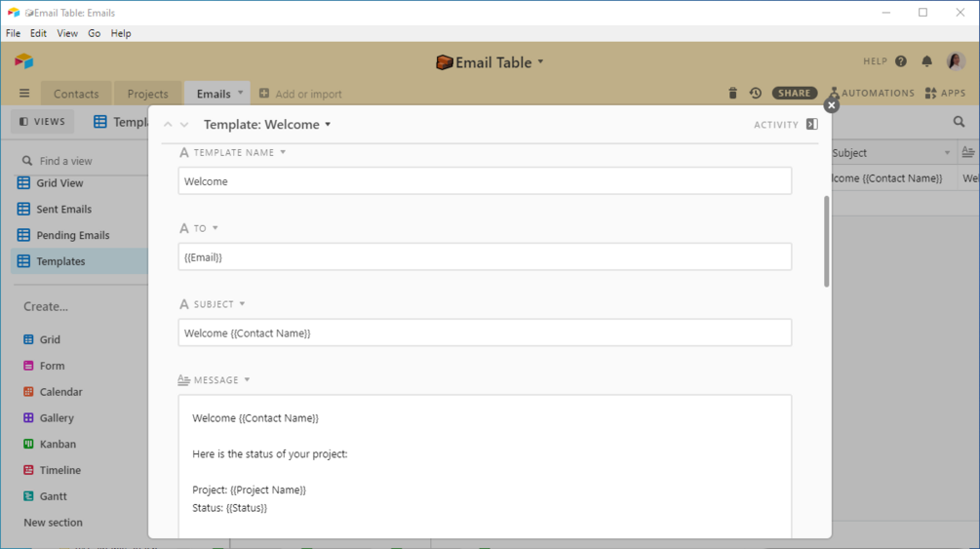Toggle the Views sidebar button
This screenshot has width=980, height=549.
click(x=43, y=121)
